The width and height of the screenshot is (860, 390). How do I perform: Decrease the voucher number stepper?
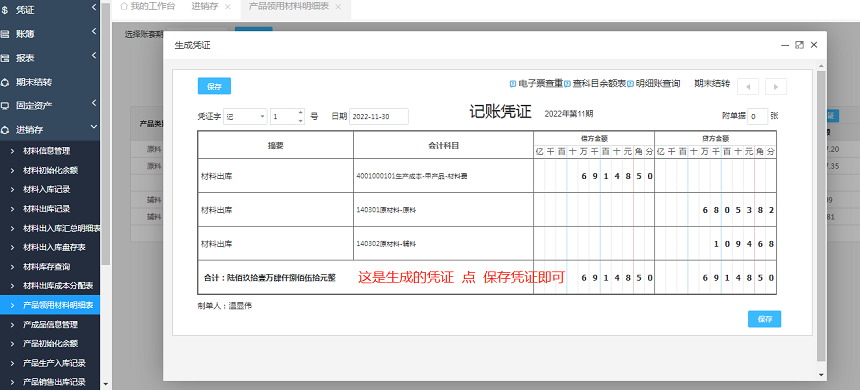(300, 120)
